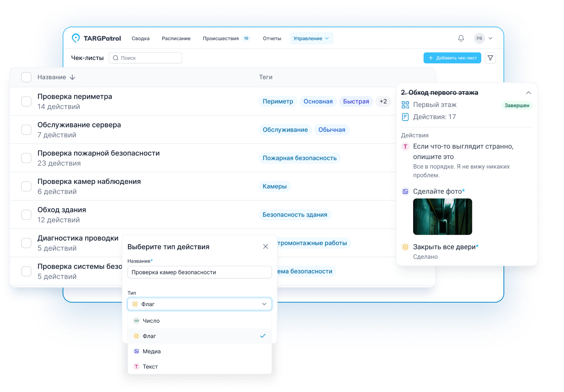Click the search magnifier icon

click(x=116, y=58)
